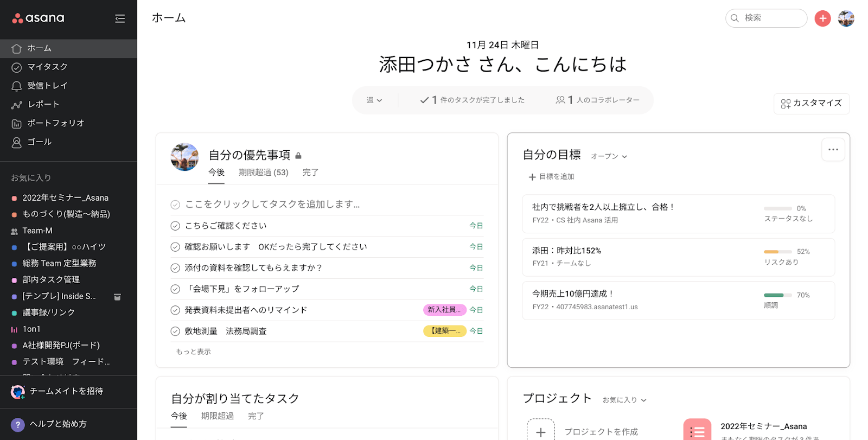Click the profile photo in 自分の優先事項 card
Screen dimensions: 868x440
184,157
